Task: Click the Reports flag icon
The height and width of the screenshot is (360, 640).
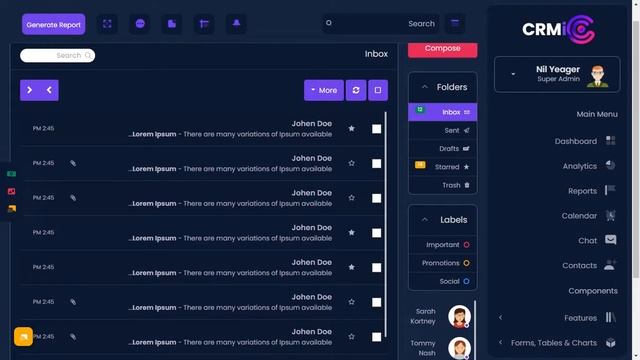Action: (x=611, y=190)
